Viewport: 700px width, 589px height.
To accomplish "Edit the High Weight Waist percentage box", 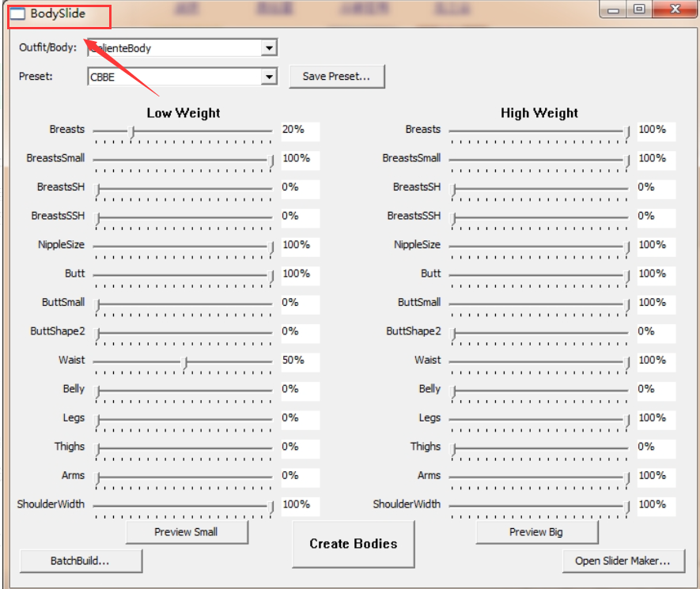I will tap(656, 362).
